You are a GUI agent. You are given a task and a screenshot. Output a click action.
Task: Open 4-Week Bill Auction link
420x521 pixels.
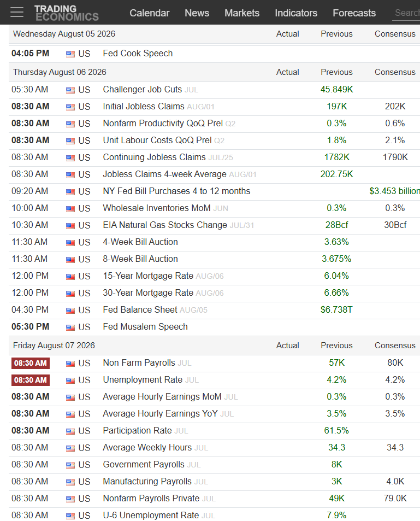140,242
